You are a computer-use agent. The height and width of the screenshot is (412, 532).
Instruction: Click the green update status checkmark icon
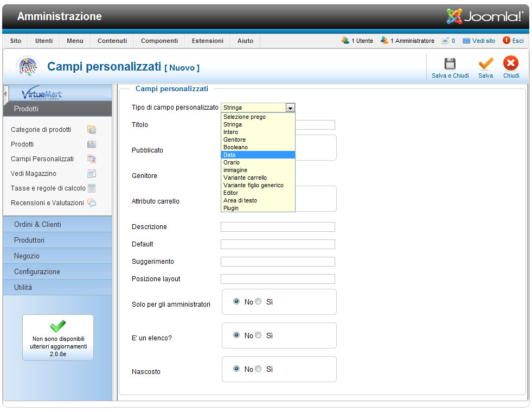tap(57, 326)
